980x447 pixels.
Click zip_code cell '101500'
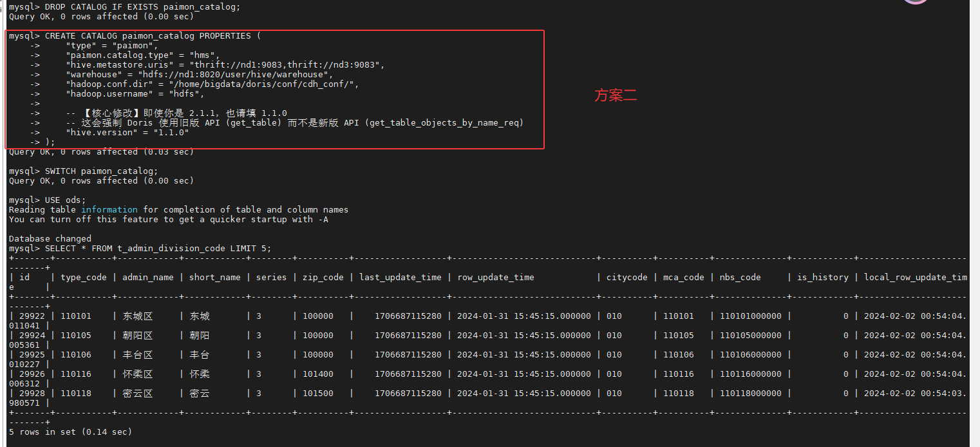tap(318, 394)
